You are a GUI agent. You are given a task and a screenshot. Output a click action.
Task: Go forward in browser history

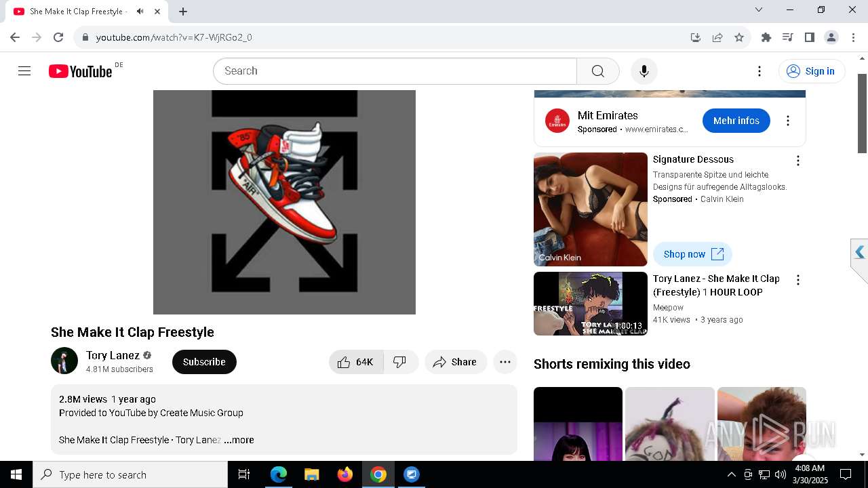(37, 37)
